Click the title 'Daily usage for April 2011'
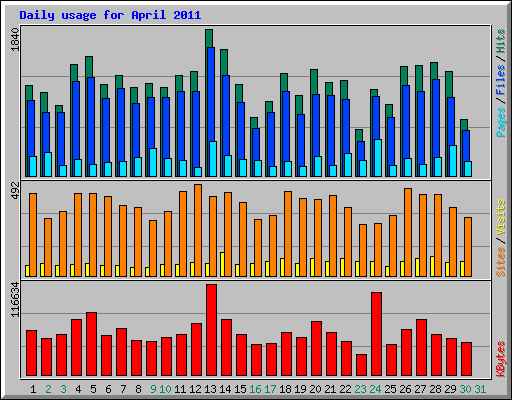 pyautogui.click(x=110, y=15)
